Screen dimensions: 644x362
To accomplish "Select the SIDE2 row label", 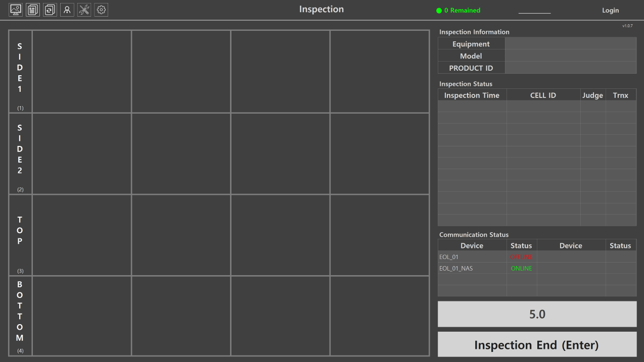I will [x=20, y=153].
